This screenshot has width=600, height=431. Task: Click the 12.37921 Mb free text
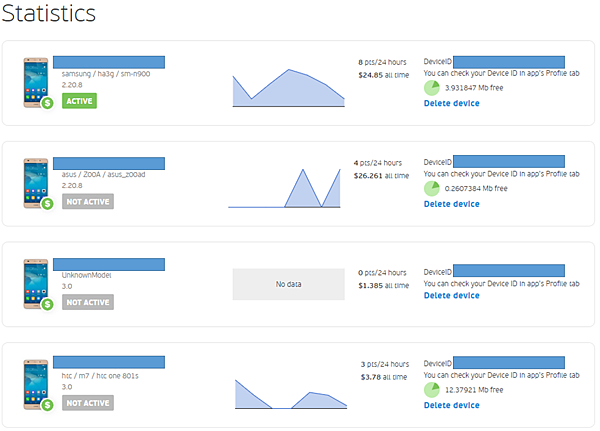474,390
